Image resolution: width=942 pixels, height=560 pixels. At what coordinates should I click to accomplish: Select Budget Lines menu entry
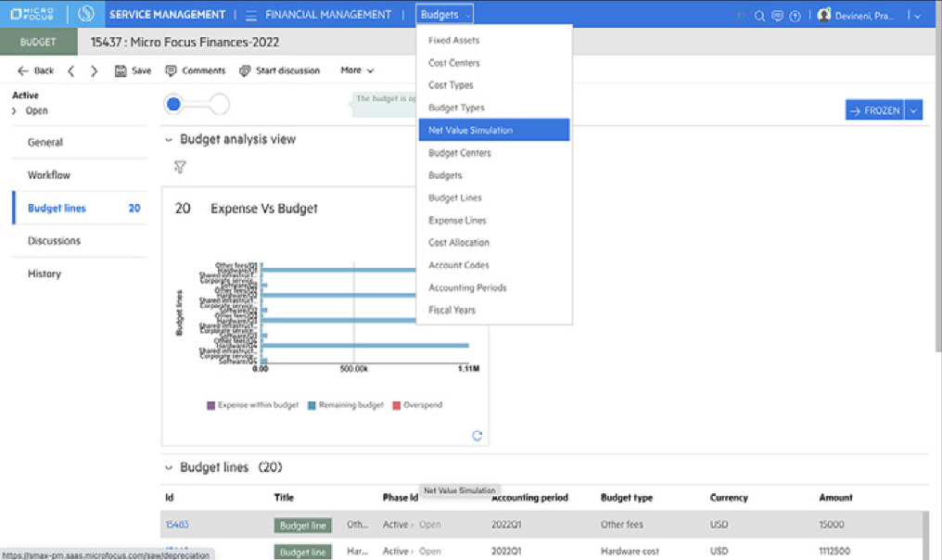[x=494, y=197]
